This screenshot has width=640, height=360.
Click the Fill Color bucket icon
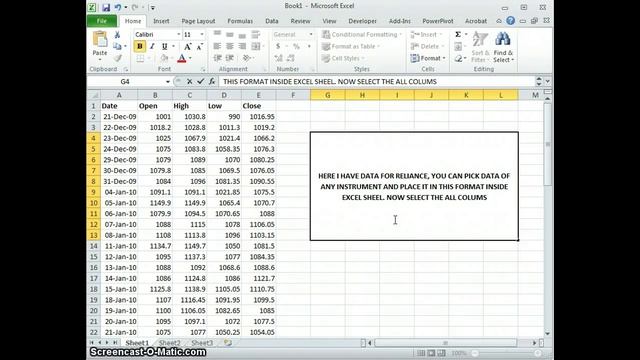pos(164,58)
